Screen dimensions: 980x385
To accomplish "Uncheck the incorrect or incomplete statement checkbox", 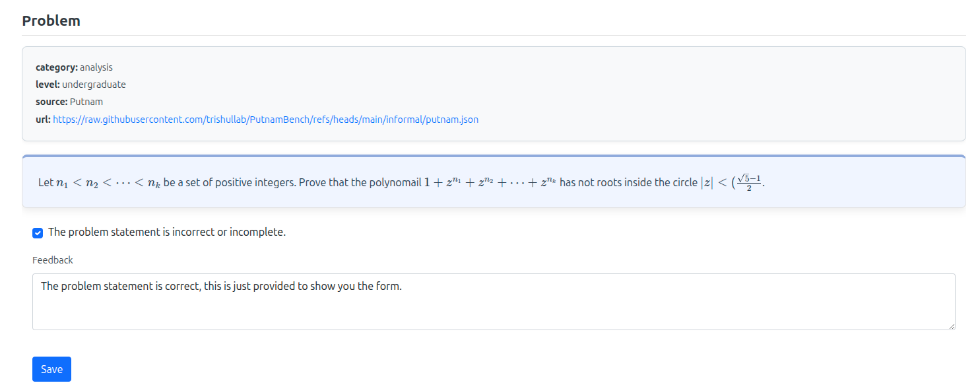I will coord(38,232).
